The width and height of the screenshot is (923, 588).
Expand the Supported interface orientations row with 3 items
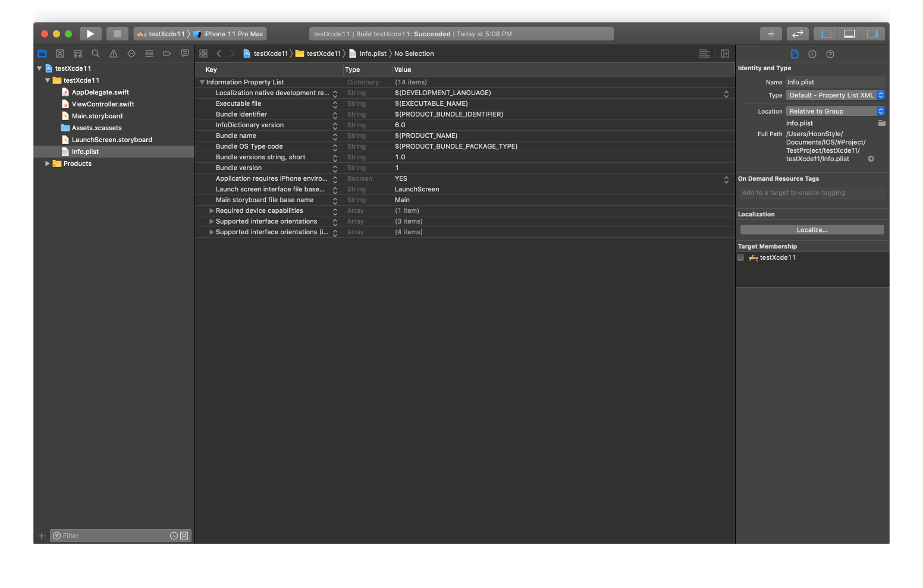(x=211, y=221)
